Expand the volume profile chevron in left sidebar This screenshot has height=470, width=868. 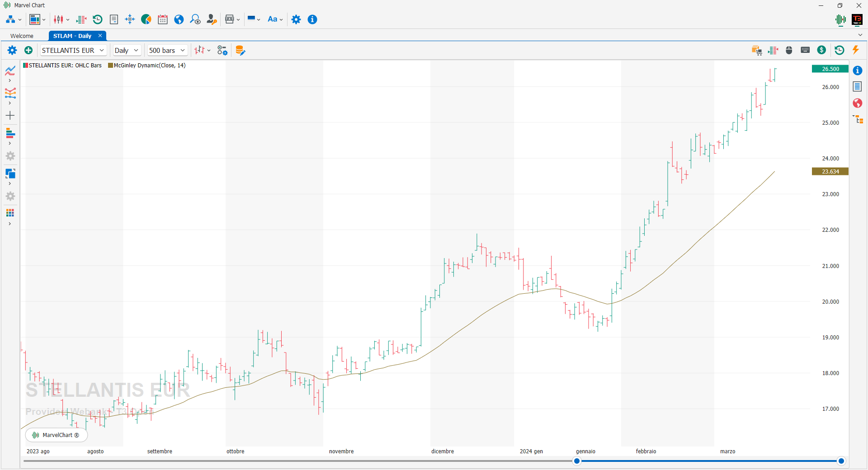click(9, 144)
